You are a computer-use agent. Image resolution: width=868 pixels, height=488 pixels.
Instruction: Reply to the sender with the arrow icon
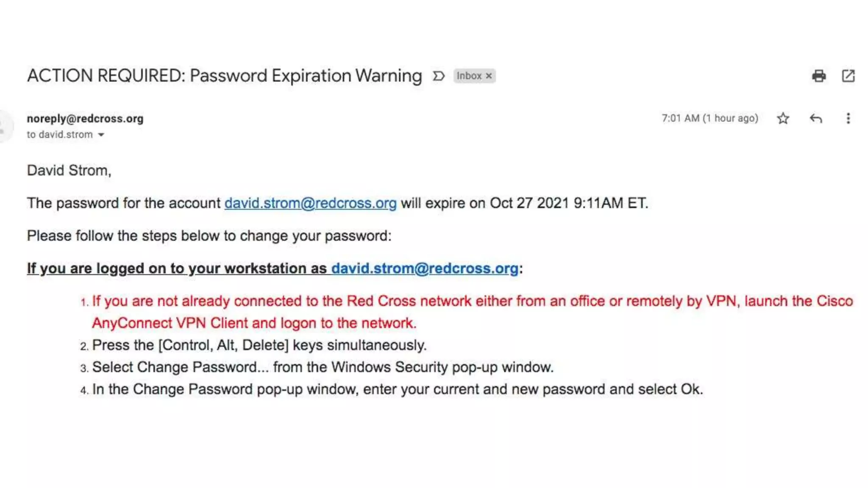pyautogui.click(x=815, y=118)
